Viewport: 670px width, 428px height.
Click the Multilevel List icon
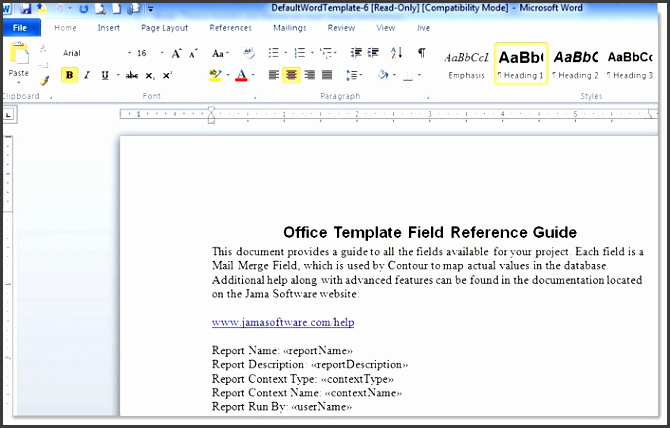(327, 53)
